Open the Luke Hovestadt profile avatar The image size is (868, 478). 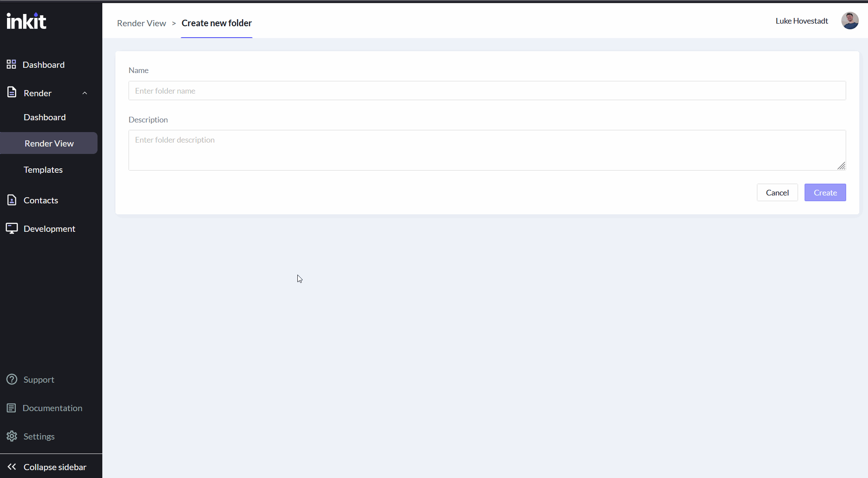click(x=850, y=21)
